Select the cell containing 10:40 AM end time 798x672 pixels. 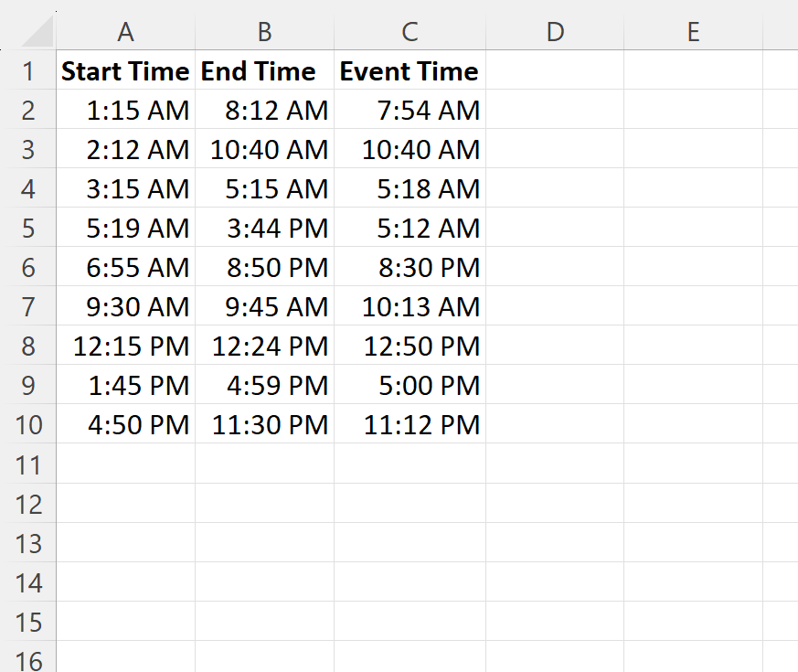point(264,149)
